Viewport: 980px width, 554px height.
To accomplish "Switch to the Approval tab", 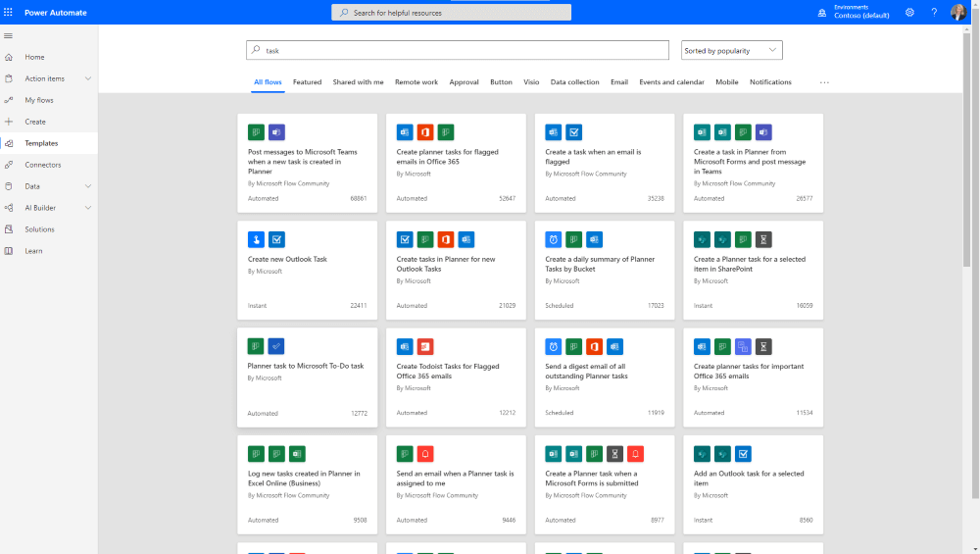I will (464, 82).
